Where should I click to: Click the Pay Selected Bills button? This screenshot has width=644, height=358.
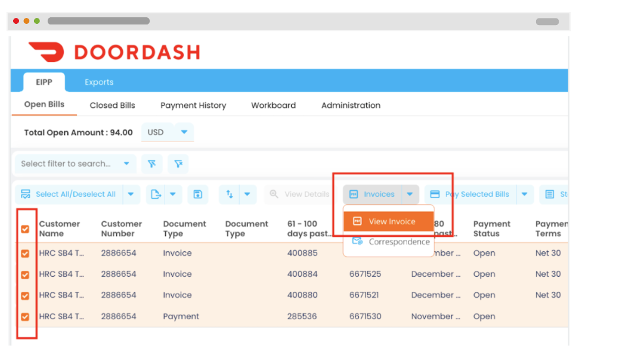[x=470, y=194]
